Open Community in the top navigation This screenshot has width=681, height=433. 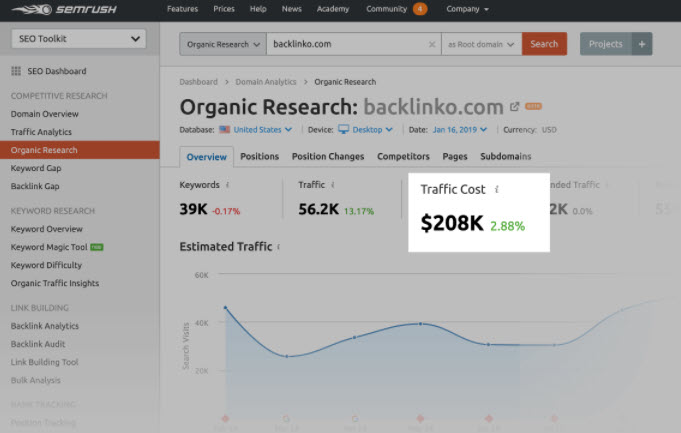(387, 9)
